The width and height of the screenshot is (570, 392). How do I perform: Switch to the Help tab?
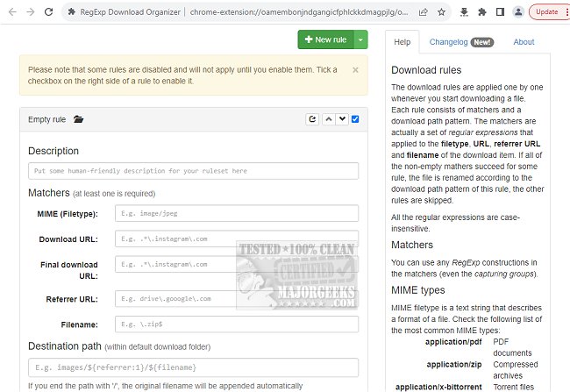[402, 42]
